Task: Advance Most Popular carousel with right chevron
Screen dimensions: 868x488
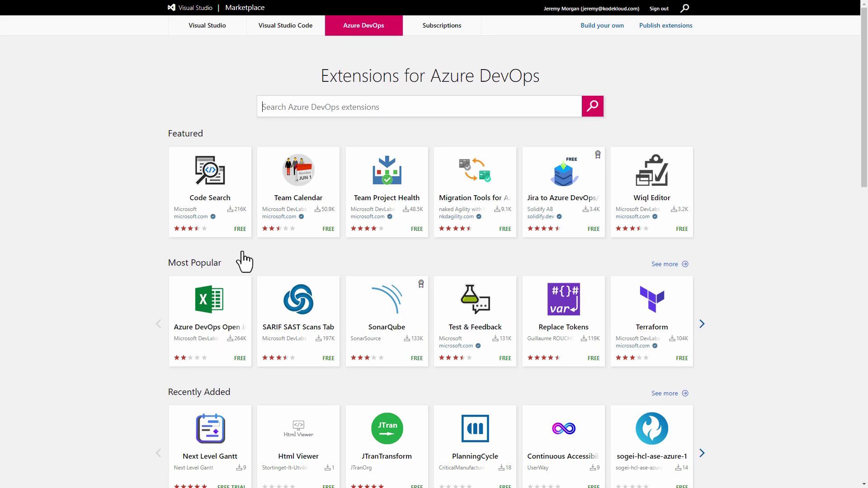Action: tap(702, 324)
